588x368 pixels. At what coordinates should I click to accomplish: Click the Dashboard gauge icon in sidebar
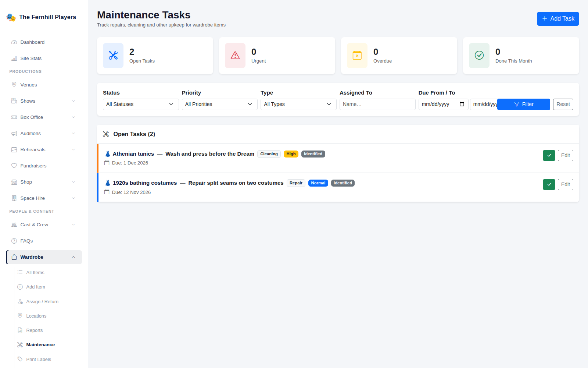[14, 42]
